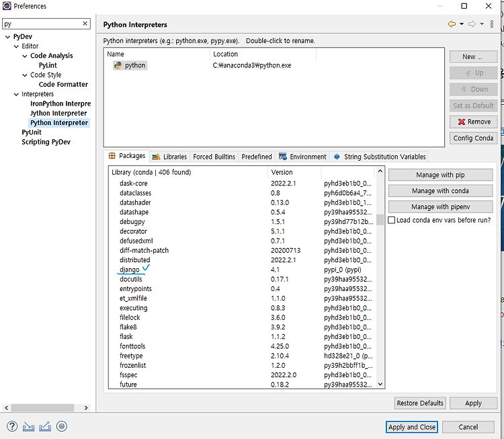Click the Name column header
Image resolution: width=504 pixels, height=439 pixels.
157,54
